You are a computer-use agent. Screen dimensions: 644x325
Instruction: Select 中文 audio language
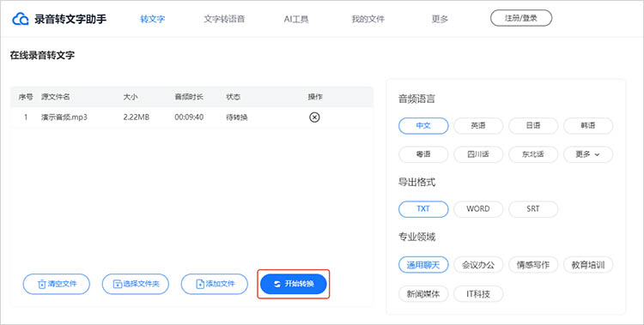(423, 126)
